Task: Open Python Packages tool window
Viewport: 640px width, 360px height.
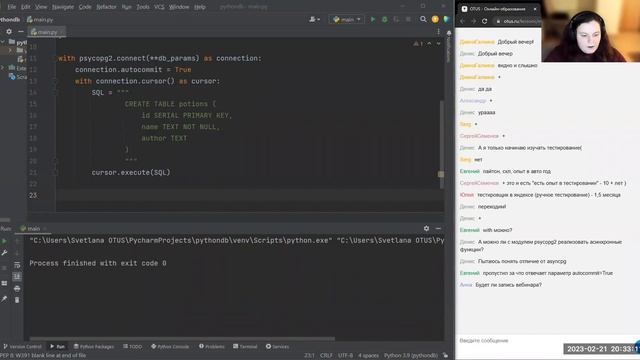Action: coord(94,347)
